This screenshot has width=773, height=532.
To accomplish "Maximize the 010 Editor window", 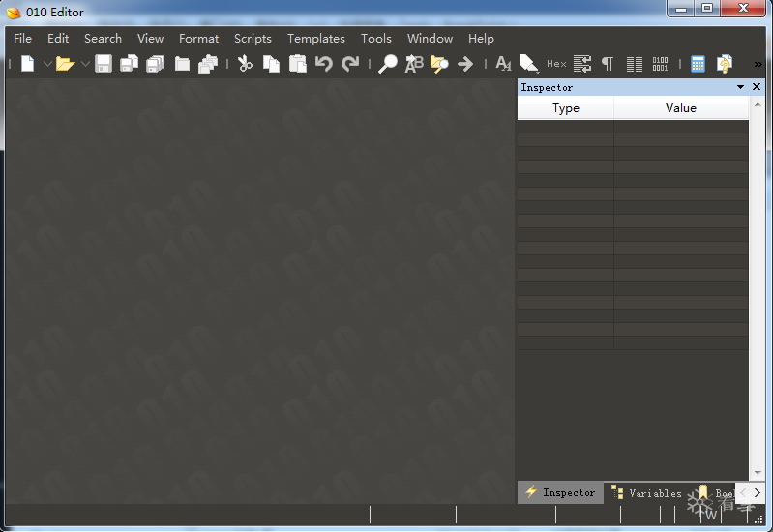I will coord(707,9).
